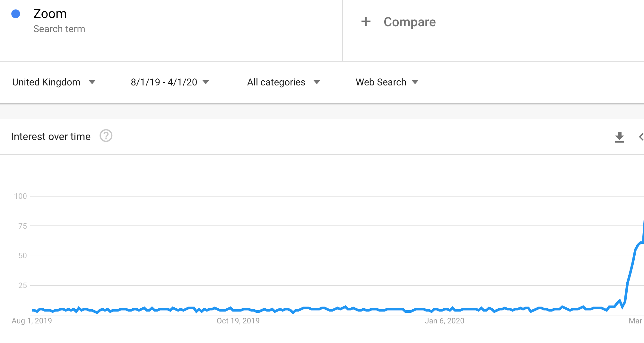
Task: Select the Oct 19, 2019 axis label
Action: [238, 321]
